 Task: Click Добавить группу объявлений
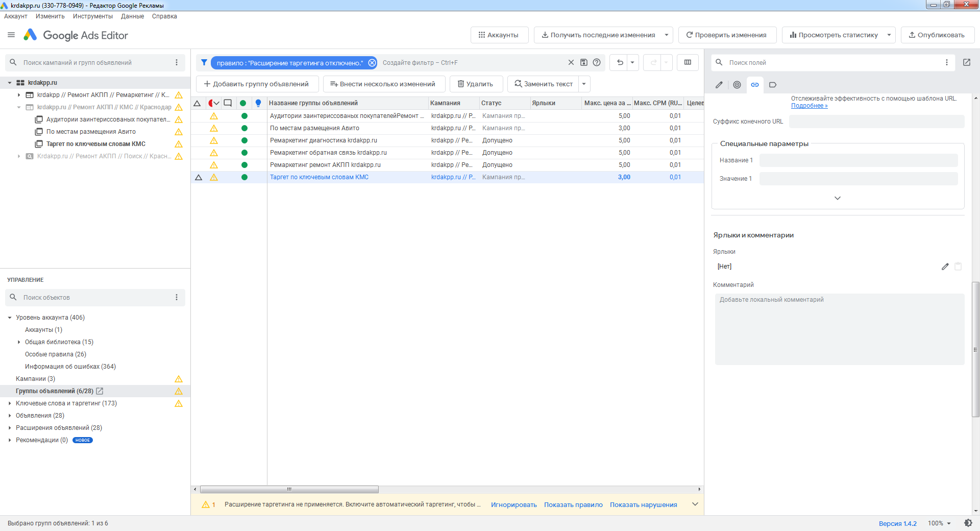(257, 84)
